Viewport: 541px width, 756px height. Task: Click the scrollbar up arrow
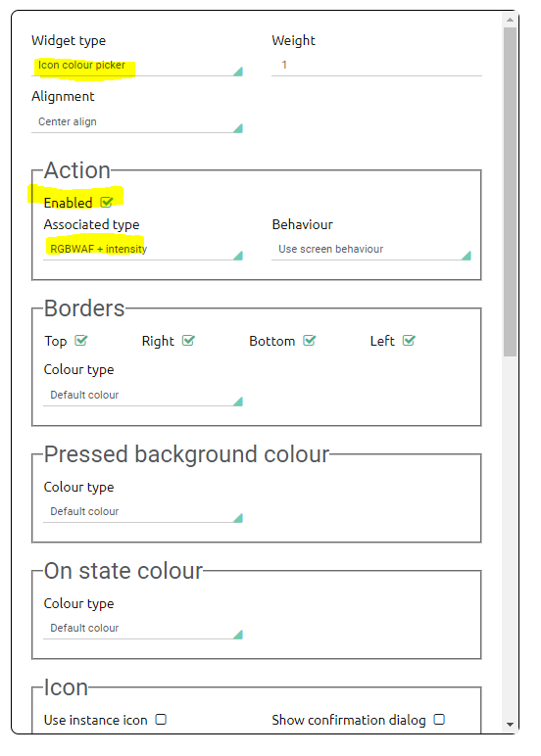(510, 20)
